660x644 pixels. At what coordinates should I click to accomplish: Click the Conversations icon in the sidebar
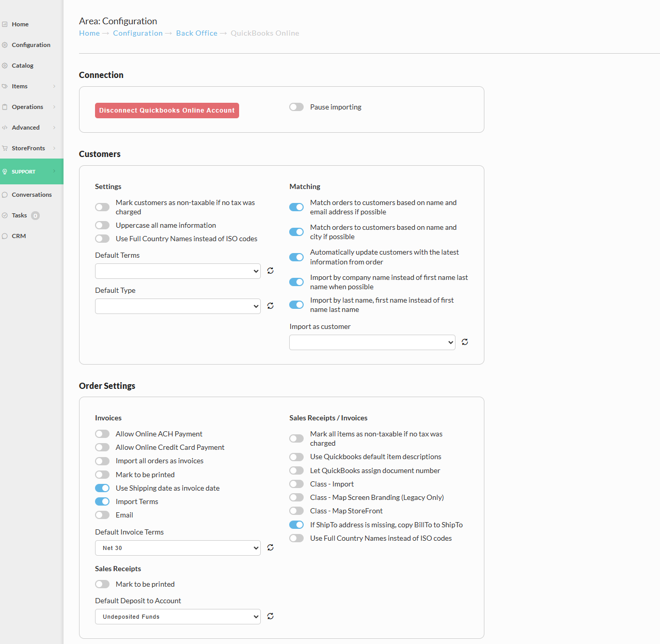[5, 194]
